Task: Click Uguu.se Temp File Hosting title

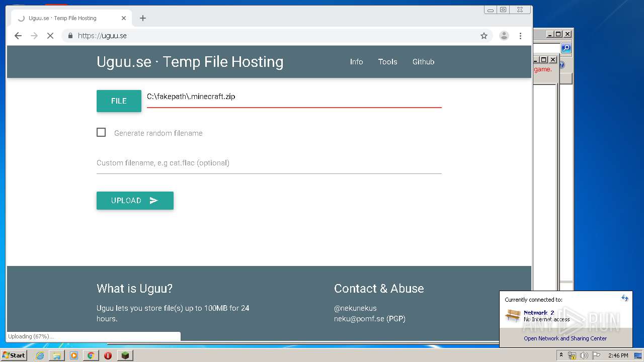Action: click(x=190, y=62)
